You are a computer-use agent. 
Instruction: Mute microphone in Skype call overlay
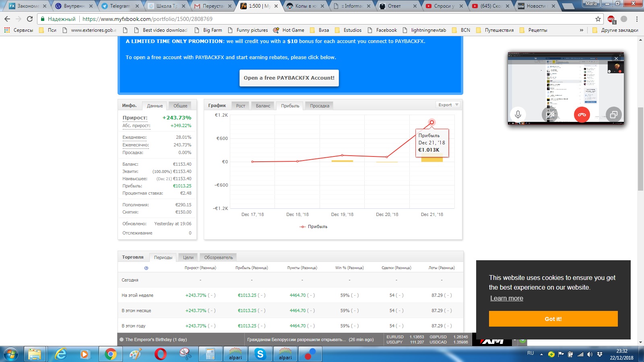[x=518, y=115]
